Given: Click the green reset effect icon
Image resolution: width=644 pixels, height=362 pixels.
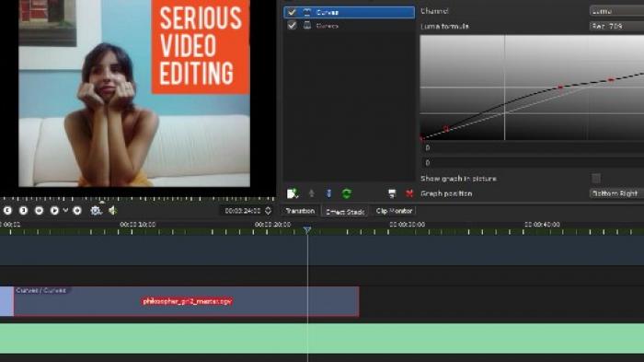Looking at the screenshot, I should coord(347,193).
